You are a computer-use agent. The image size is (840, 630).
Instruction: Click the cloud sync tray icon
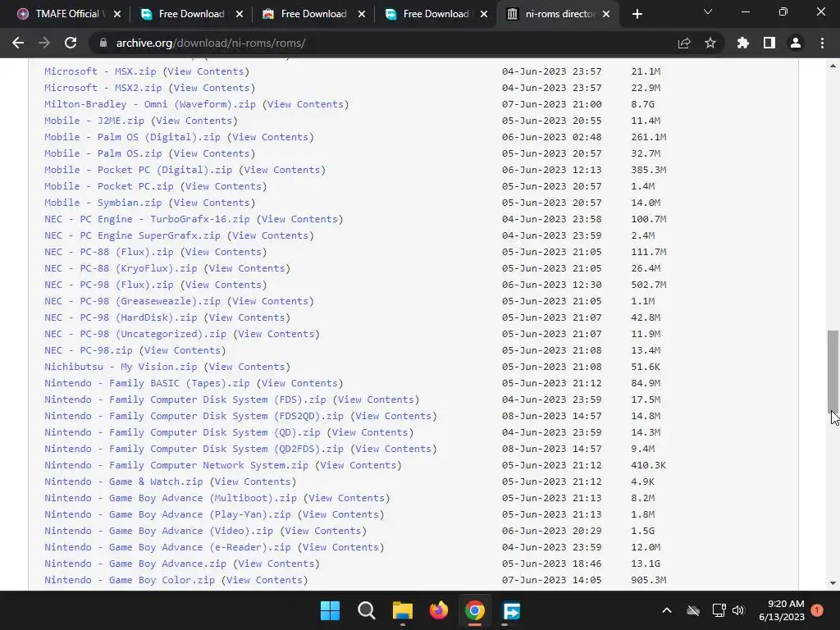693,610
